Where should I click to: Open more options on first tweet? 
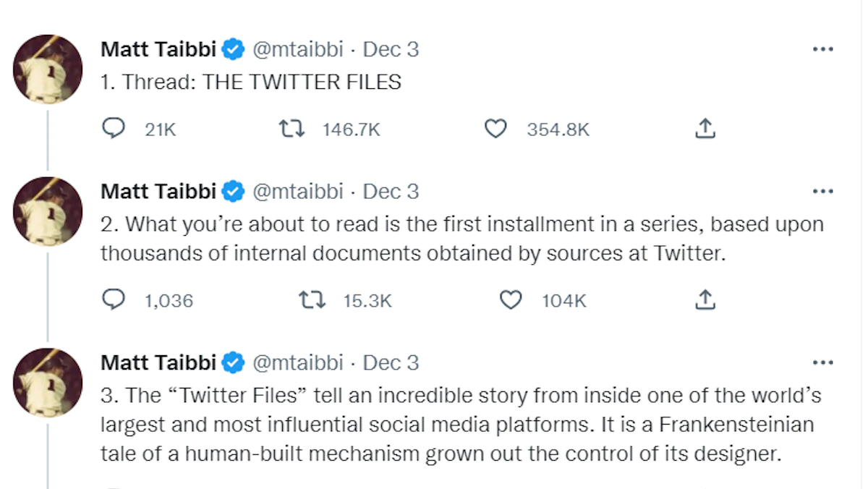click(823, 50)
